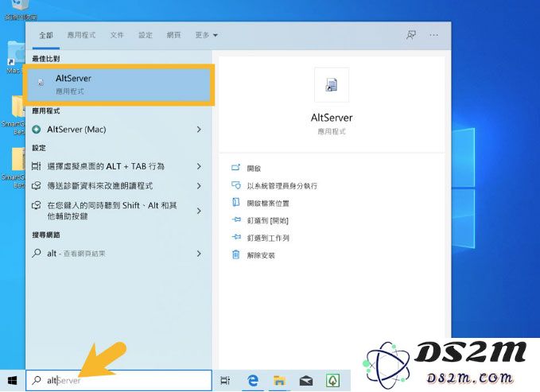
Task: Click the search magnifier icon in taskbar
Action: coord(36,380)
